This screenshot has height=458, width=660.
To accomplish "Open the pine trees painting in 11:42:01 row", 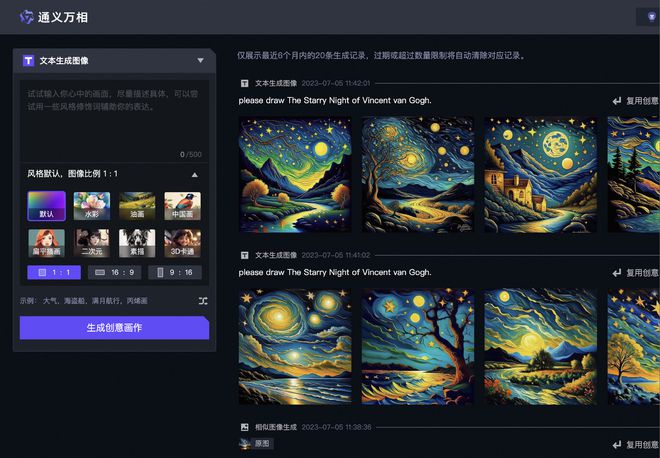I will coord(633,174).
